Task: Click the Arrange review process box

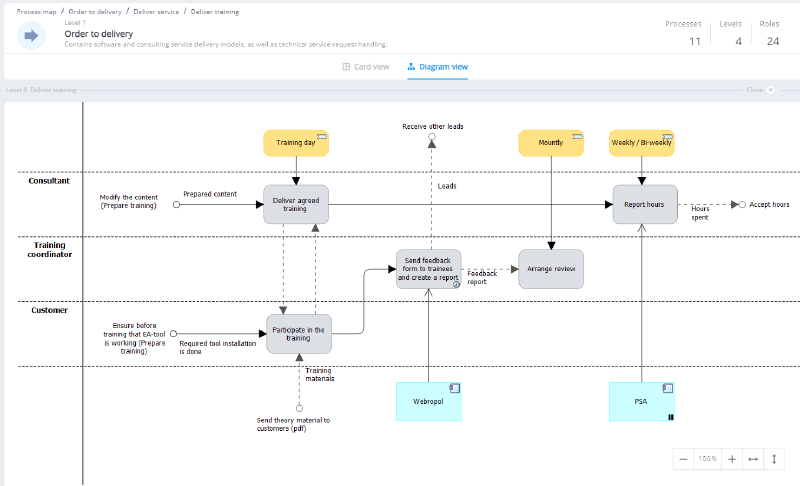Action: click(551, 269)
